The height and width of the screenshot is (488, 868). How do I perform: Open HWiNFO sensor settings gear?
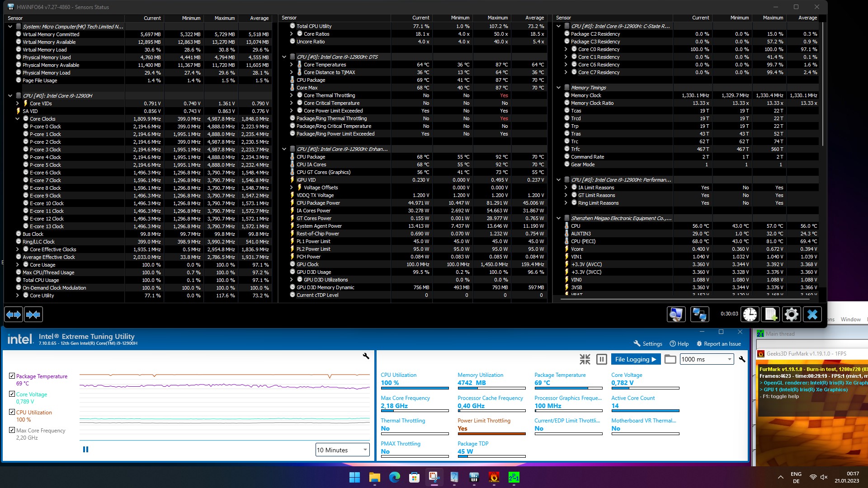point(792,314)
